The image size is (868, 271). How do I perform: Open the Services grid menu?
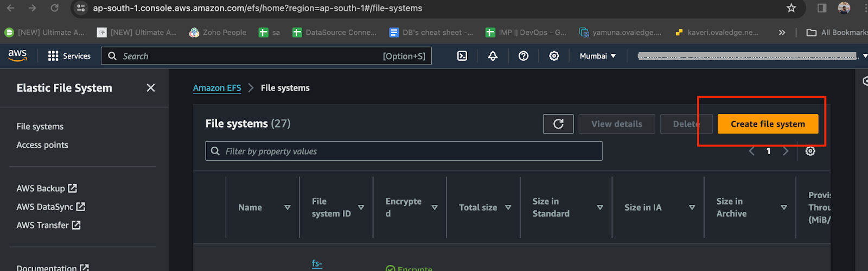click(53, 56)
